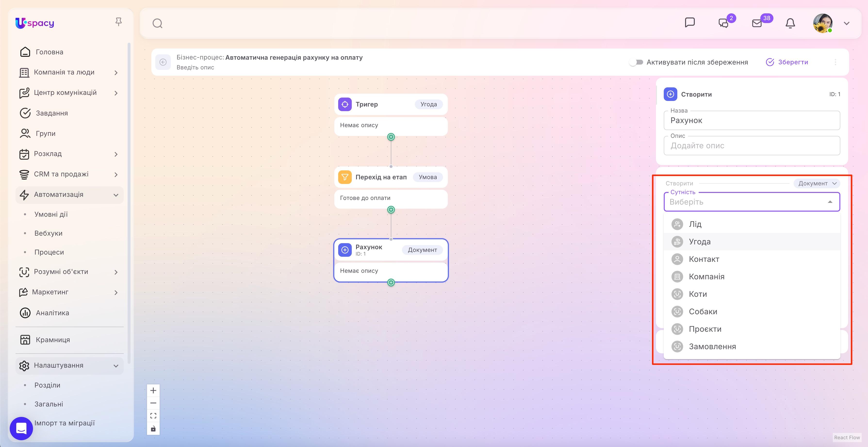Click the user avatar photo
This screenshot has width=868, height=447.
[x=822, y=23]
